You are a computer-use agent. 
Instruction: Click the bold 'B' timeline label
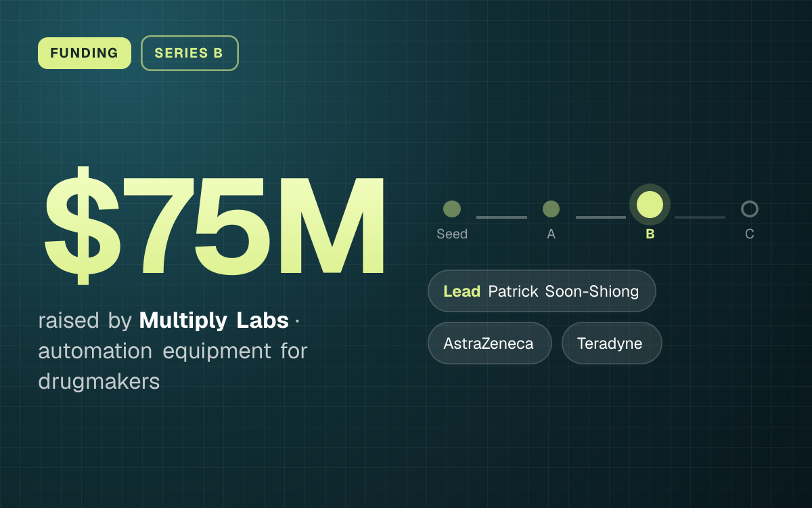click(650, 234)
